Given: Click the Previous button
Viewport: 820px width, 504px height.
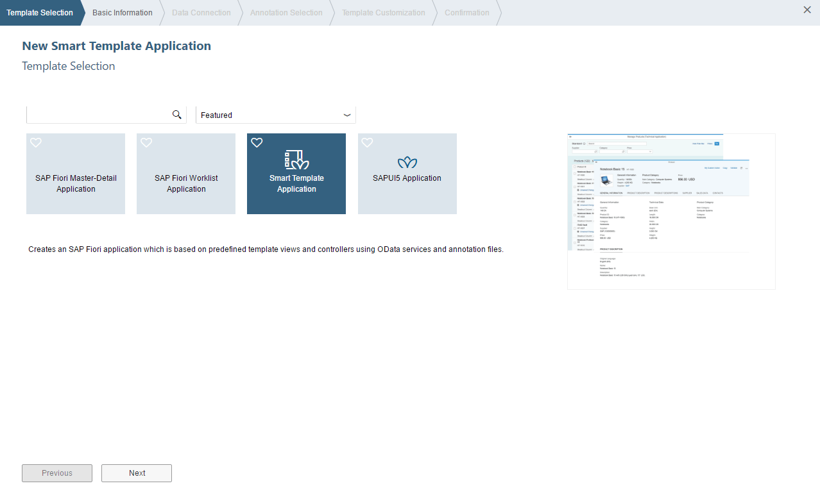Looking at the screenshot, I should (x=57, y=473).
